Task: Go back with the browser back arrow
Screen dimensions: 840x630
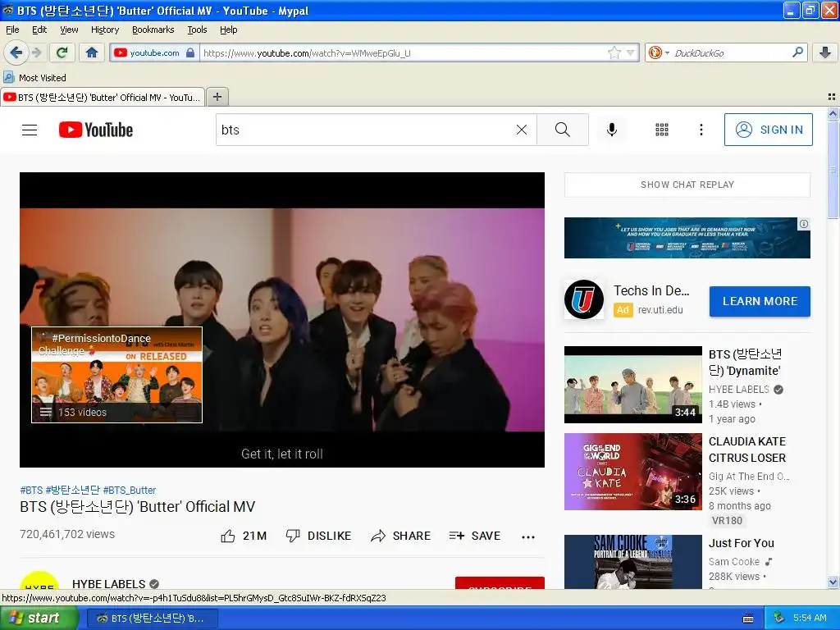Action: click(x=16, y=52)
